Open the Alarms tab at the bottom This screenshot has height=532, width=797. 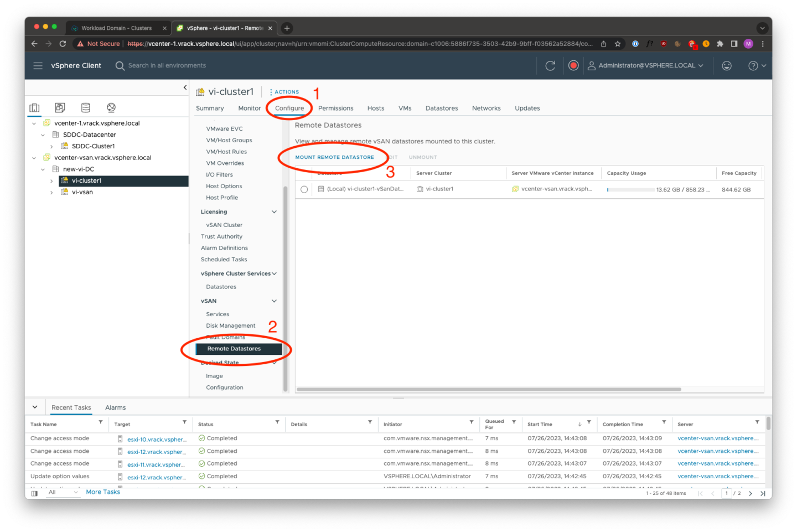115,407
